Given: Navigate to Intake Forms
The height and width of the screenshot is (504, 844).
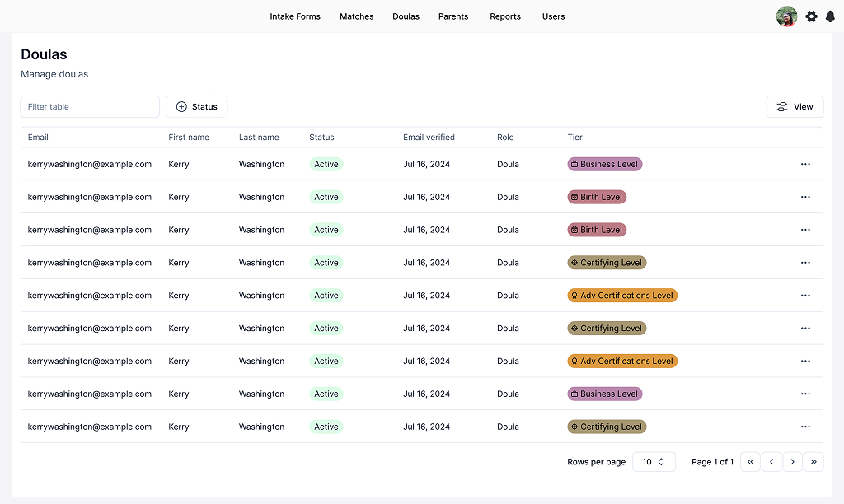Looking at the screenshot, I should [295, 16].
